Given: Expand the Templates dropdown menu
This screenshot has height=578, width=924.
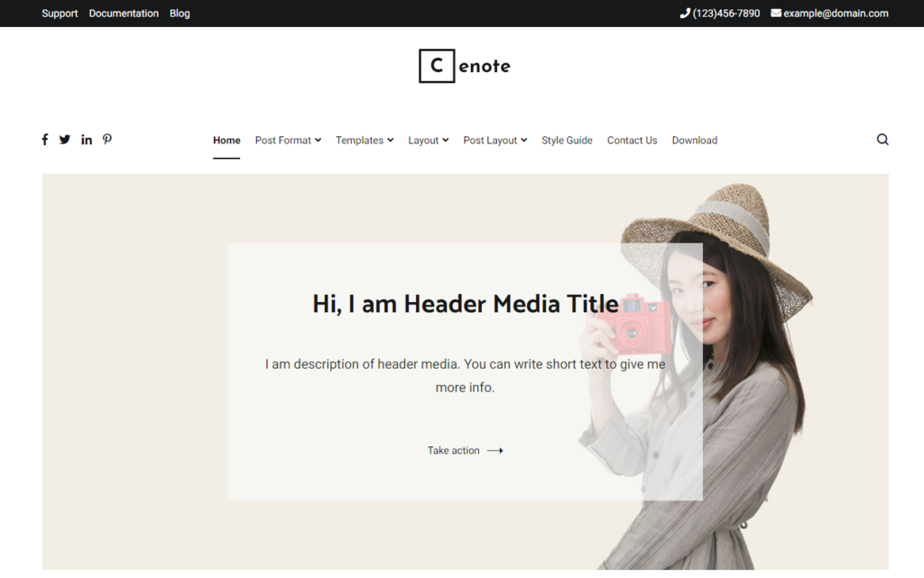Looking at the screenshot, I should pyautogui.click(x=365, y=141).
